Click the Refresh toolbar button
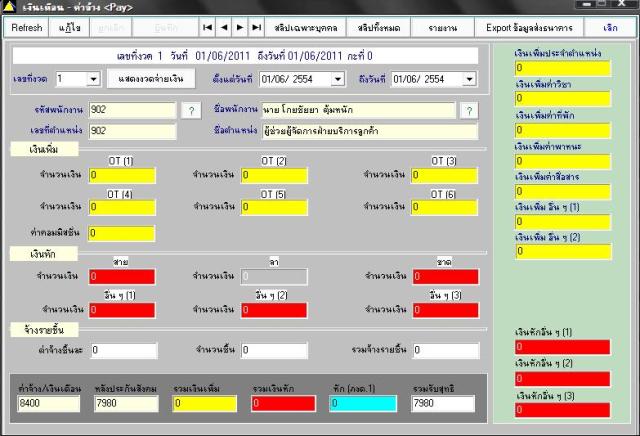The width and height of the screenshot is (640, 436). (27, 27)
